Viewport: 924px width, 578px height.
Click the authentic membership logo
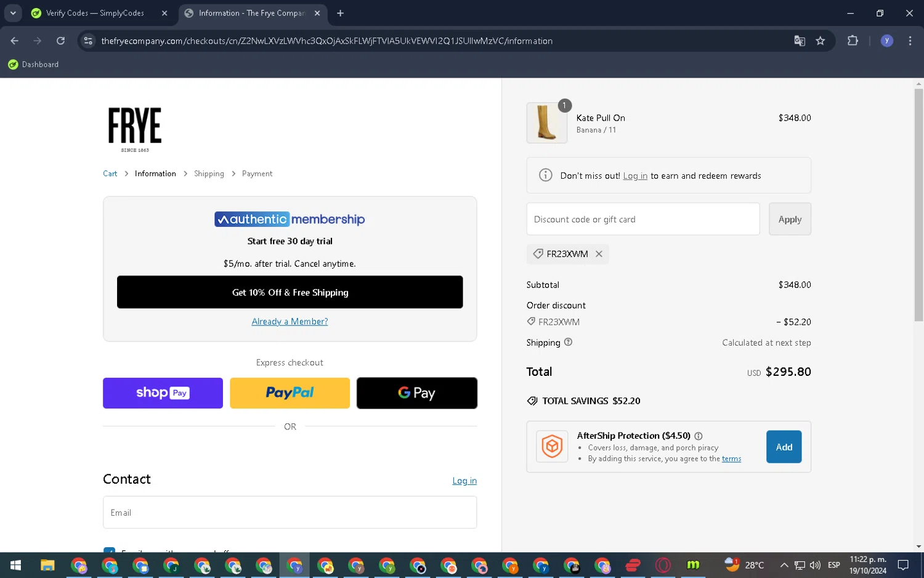pyautogui.click(x=290, y=219)
